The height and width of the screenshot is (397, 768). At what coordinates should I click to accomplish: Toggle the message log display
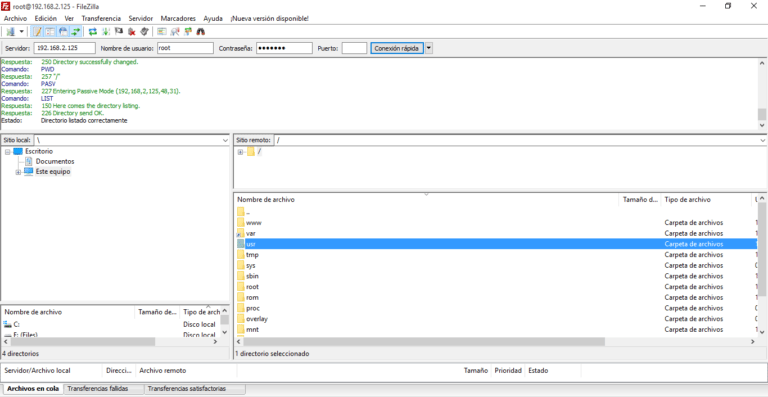click(37, 32)
